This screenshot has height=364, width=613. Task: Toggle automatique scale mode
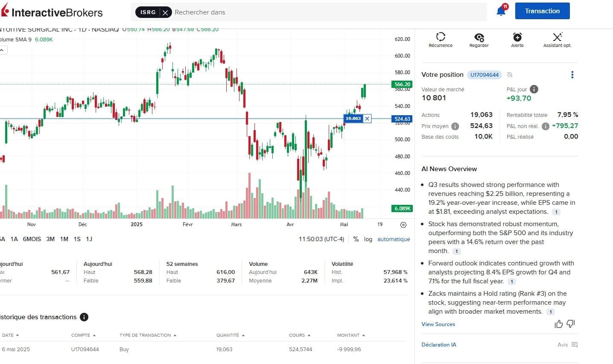(x=394, y=239)
